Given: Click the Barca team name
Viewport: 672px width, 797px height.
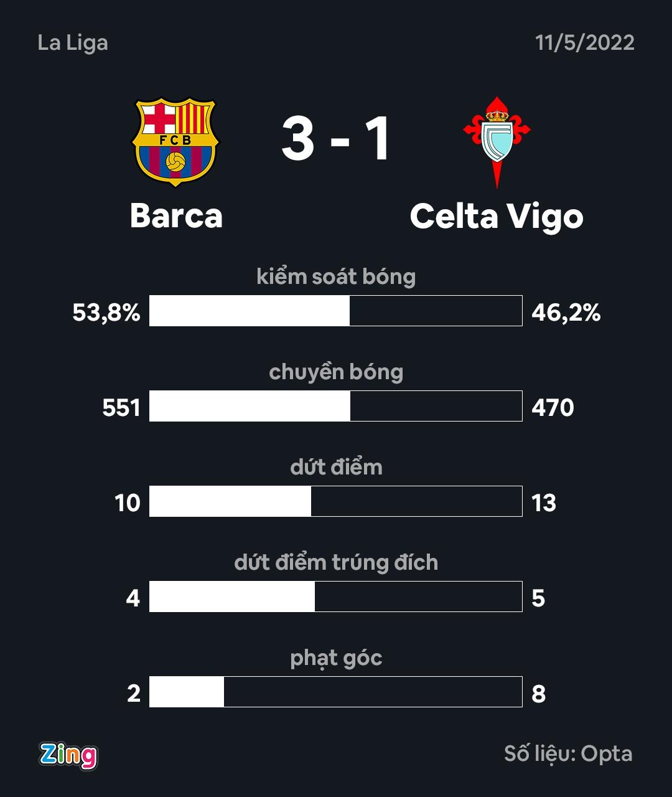Looking at the screenshot, I should point(176,216).
